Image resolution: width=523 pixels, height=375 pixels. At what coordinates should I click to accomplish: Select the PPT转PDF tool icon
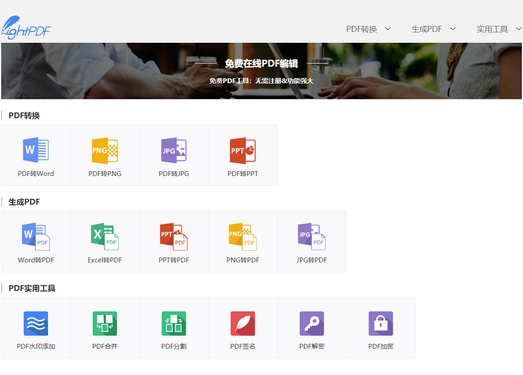pyautogui.click(x=174, y=237)
